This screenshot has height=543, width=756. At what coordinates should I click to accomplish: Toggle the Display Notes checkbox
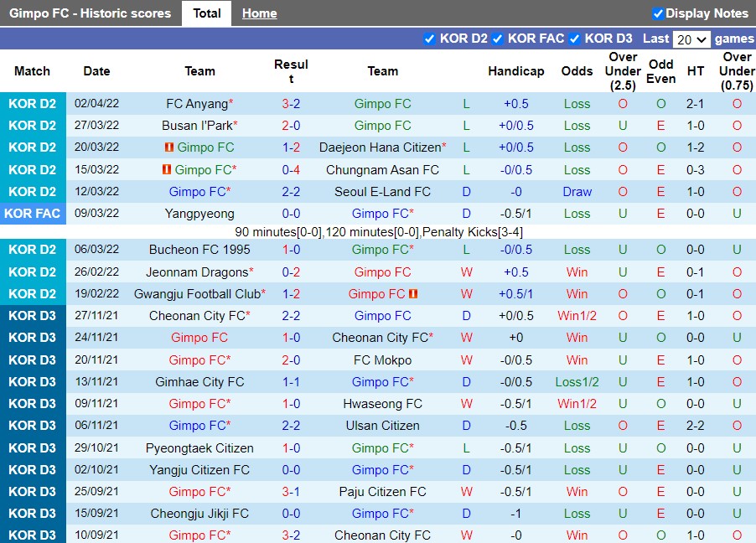(x=658, y=13)
